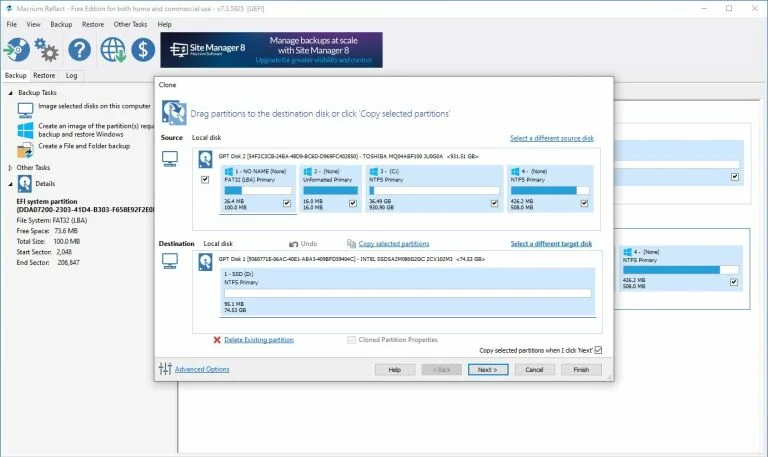This screenshot has width=768, height=457.
Task: Click the Windows logo backup task icon
Action: [x=25, y=130]
